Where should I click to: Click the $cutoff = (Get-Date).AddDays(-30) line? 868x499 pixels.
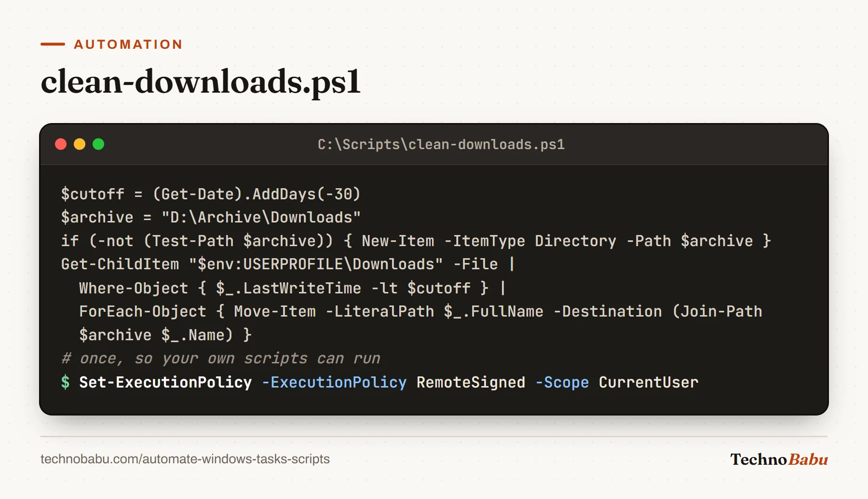point(211,194)
